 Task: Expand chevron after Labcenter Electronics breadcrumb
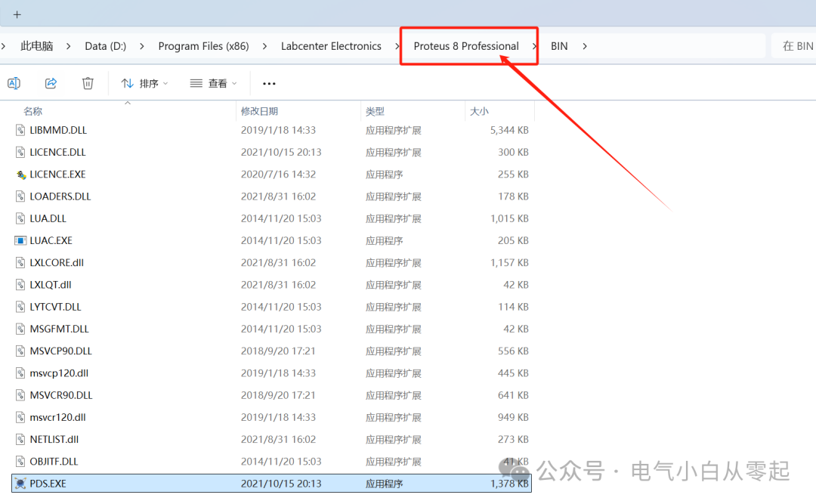[x=397, y=46]
